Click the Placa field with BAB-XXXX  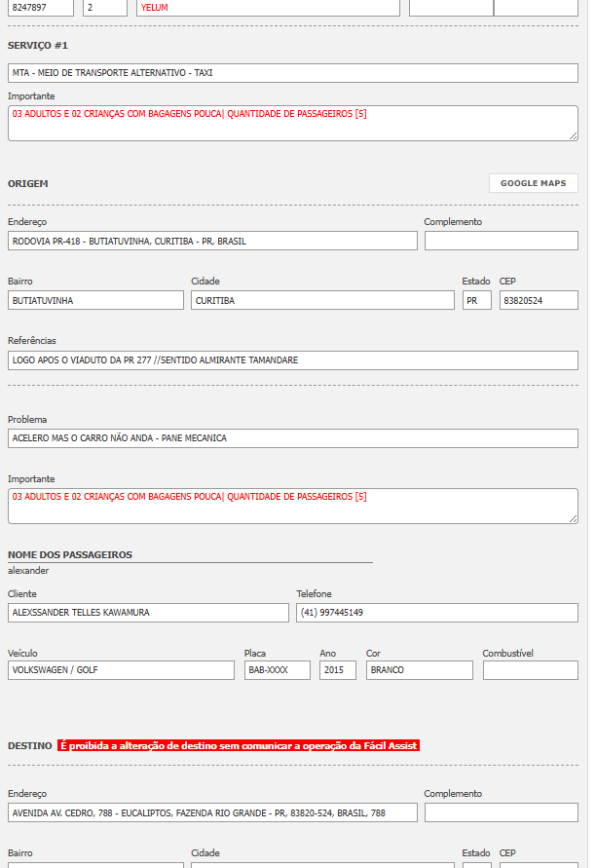[277, 670]
